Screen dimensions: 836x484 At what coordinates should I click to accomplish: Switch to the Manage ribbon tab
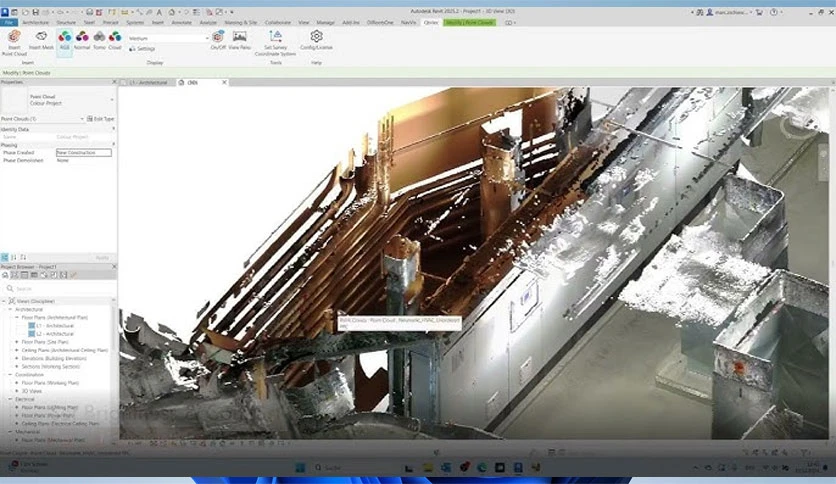325,22
